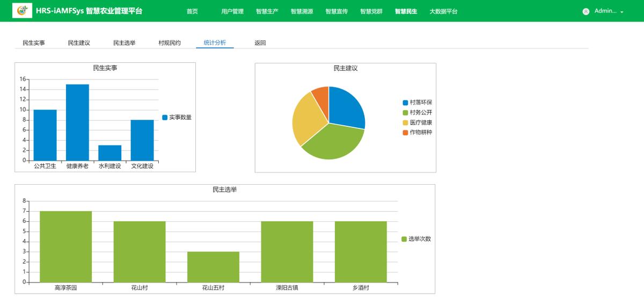644x304 pixels.
Task: Click the 健康养老 bar in 民生实事 chart
Action: [x=77, y=122]
